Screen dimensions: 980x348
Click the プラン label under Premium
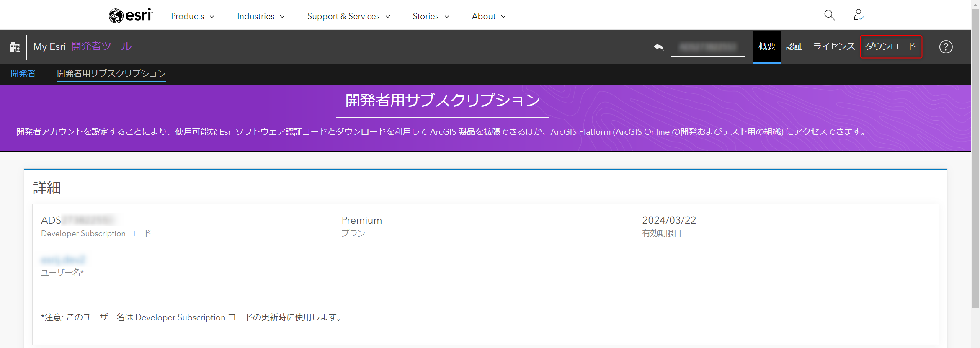353,233
